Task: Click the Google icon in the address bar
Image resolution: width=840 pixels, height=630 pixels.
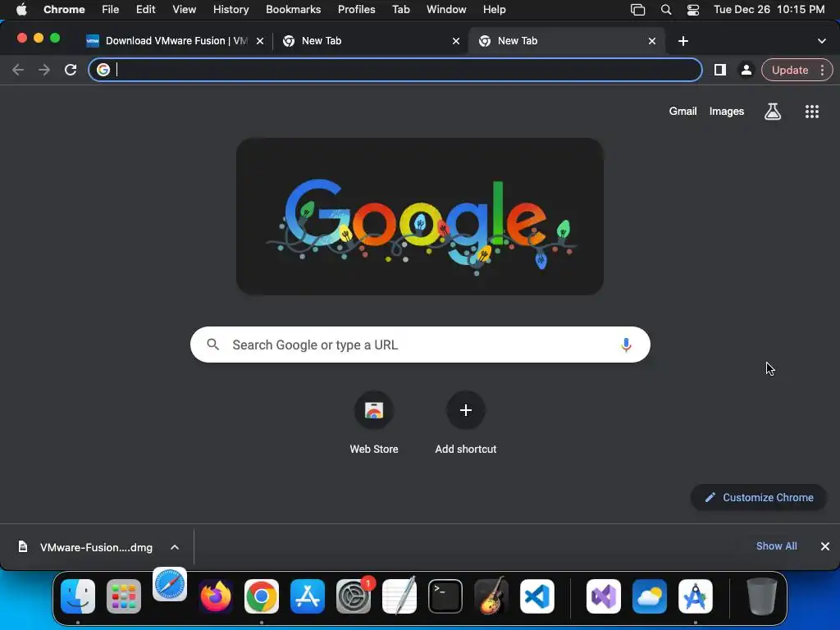Action: point(103,70)
